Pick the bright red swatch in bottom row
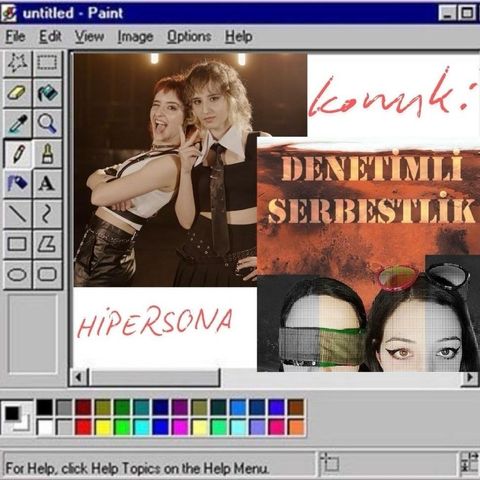 point(83,427)
